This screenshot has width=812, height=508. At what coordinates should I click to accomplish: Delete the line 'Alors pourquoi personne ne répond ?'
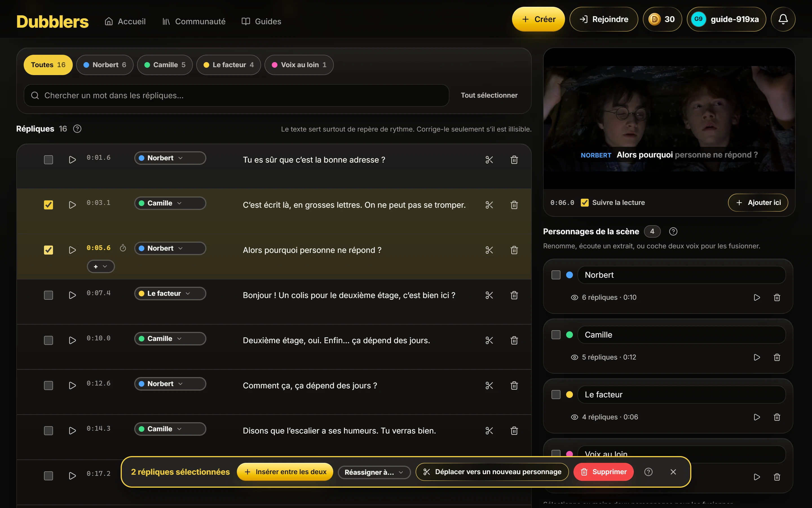click(x=514, y=250)
